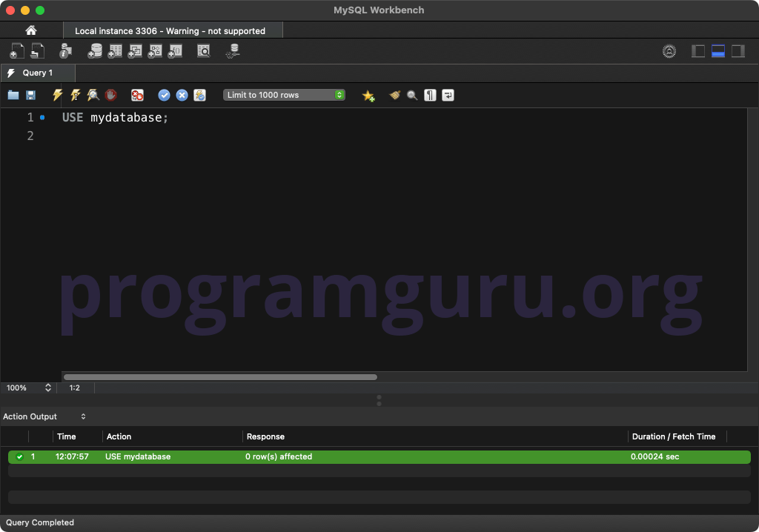759x532 pixels.
Task: Reconnect to DBMS icon
Action: coord(233,51)
